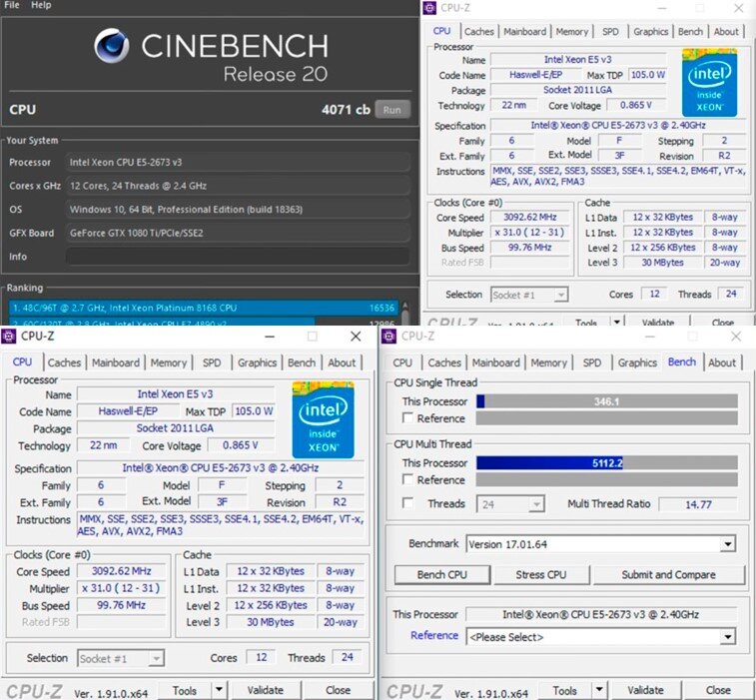
Task: Click Close button at bottom of bottom-left CPU-Z
Action: tap(338, 690)
